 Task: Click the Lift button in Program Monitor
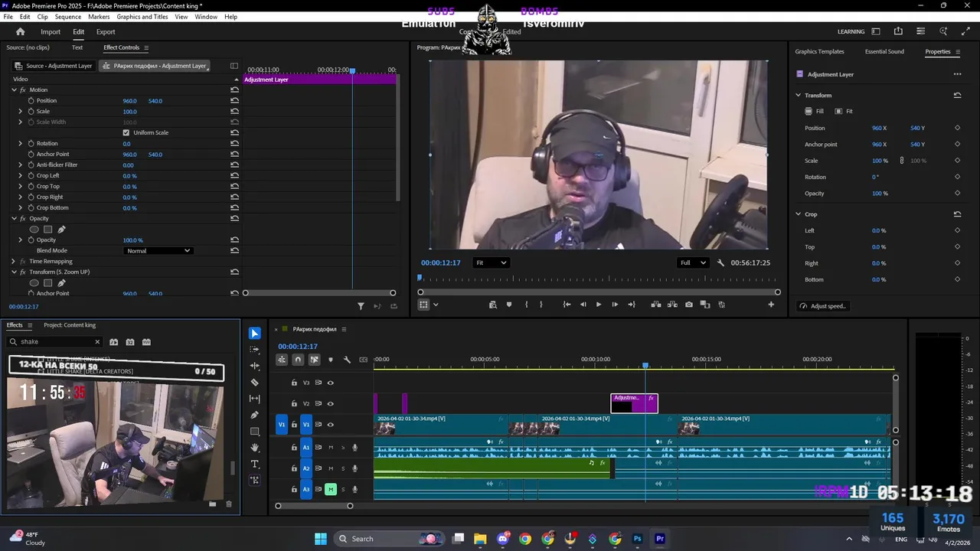656,305
